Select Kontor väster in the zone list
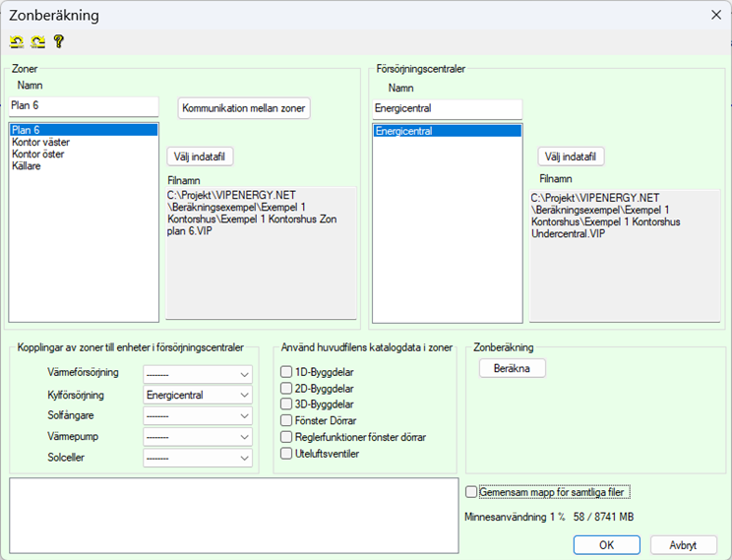 (40, 143)
